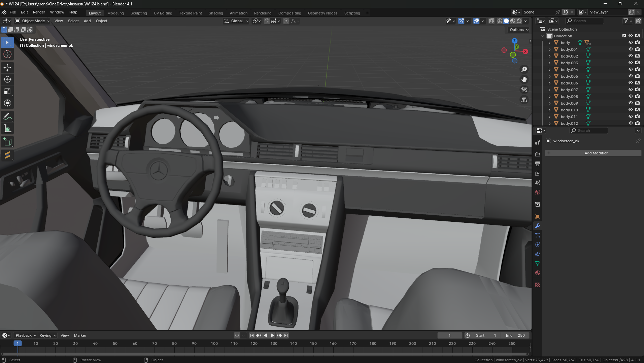
Task: Open the Texture properties tab
Action: [538, 285]
